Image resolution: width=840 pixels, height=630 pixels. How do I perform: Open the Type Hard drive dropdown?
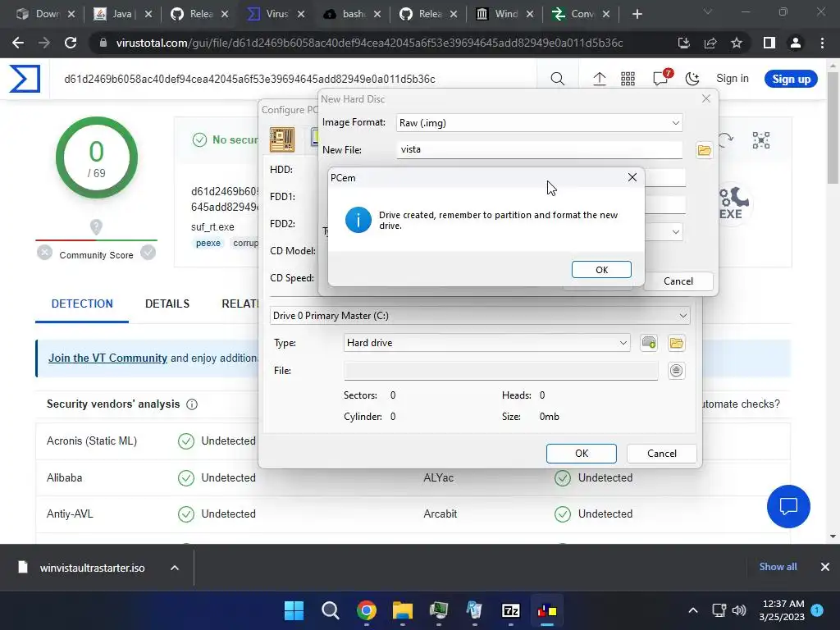click(486, 343)
